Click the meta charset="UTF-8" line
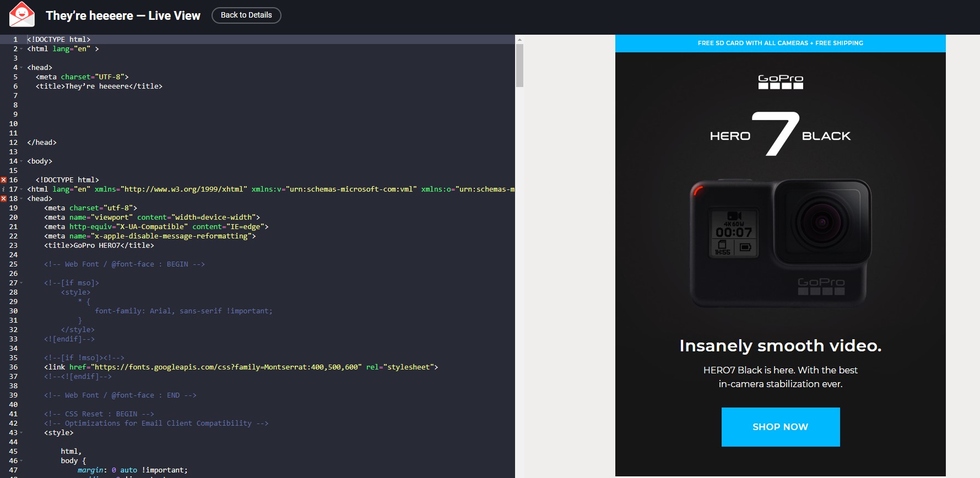The height and width of the screenshot is (478, 980). point(82,77)
